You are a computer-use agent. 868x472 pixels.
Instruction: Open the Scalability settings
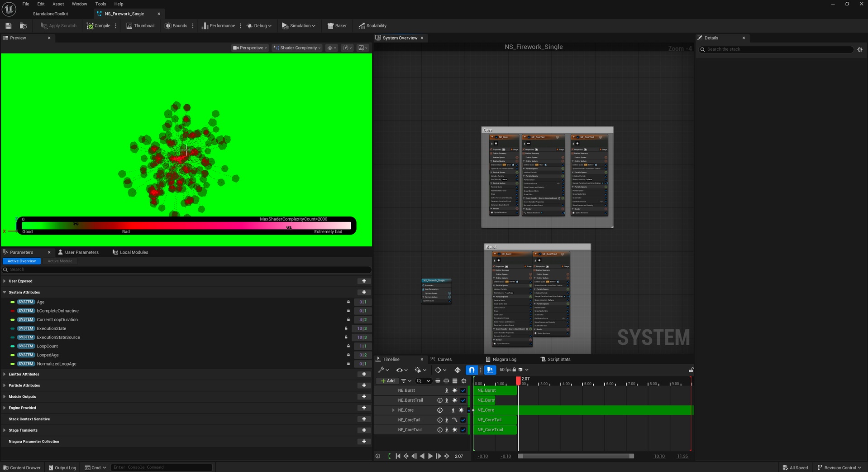pos(372,26)
